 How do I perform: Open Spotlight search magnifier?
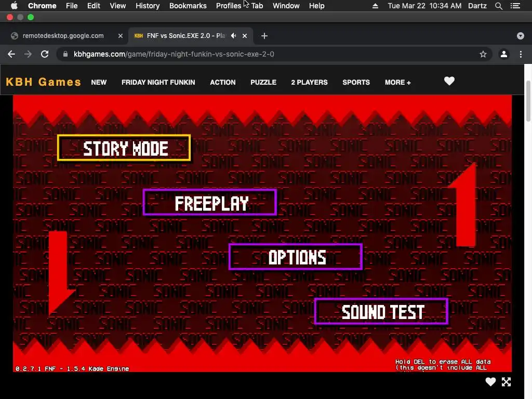pyautogui.click(x=498, y=6)
